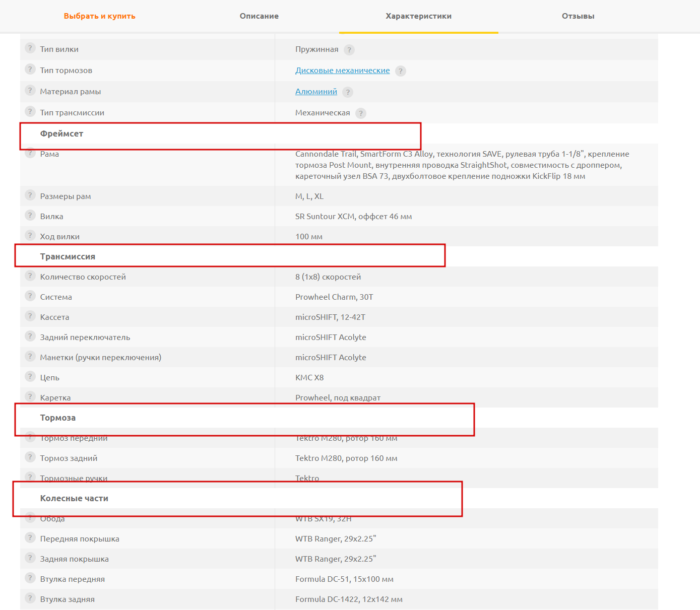Image resolution: width=700 pixels, height=610 pixels.
Task: Select the Характеристики tab
Action: click(418, 16)
